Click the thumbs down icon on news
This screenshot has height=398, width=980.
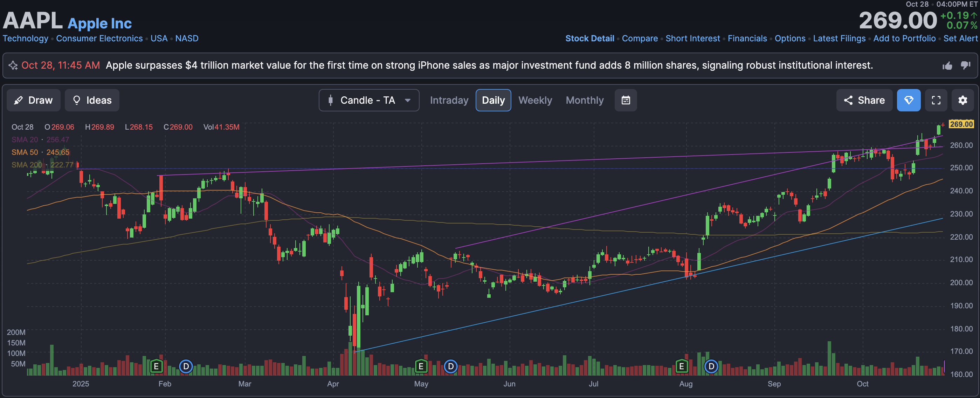click(966, 66)
